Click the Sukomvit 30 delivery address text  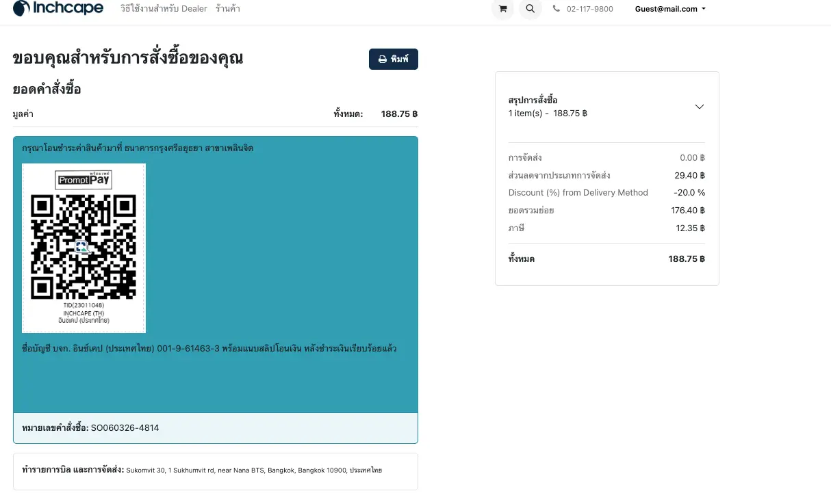(254, 470)
